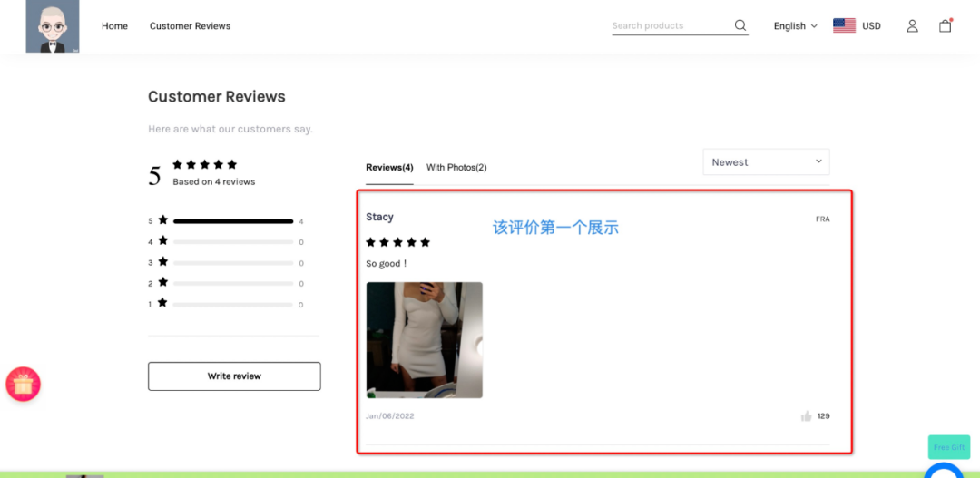This screenshot has height=478, width=980.
Task: Open the shopping bag cart icon
Action: click(945, 25)
